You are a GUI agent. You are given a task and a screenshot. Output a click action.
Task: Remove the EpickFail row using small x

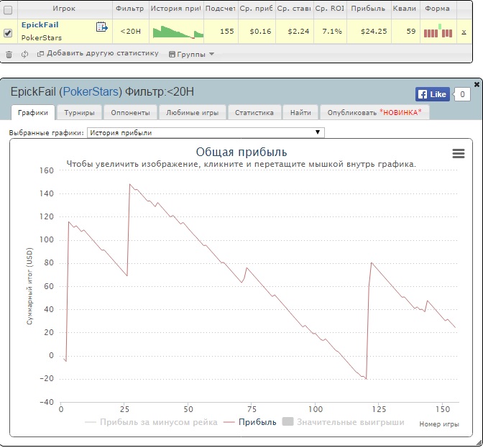click(x=464, y=32)
